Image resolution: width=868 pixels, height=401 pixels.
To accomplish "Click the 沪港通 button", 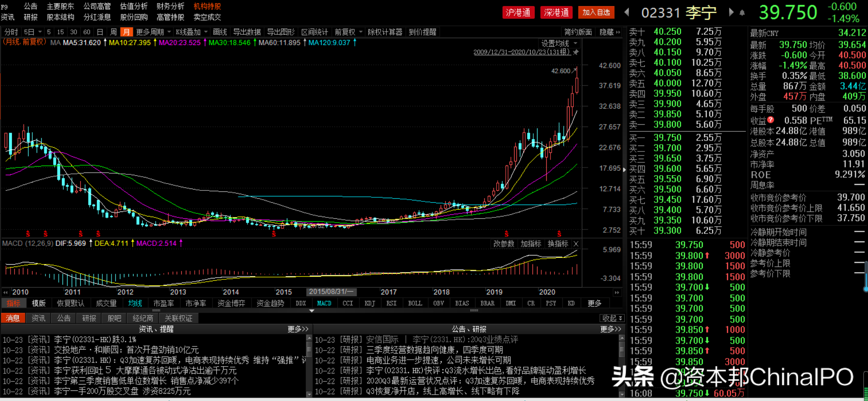I will pyautogui.click(x=518, y=12).
